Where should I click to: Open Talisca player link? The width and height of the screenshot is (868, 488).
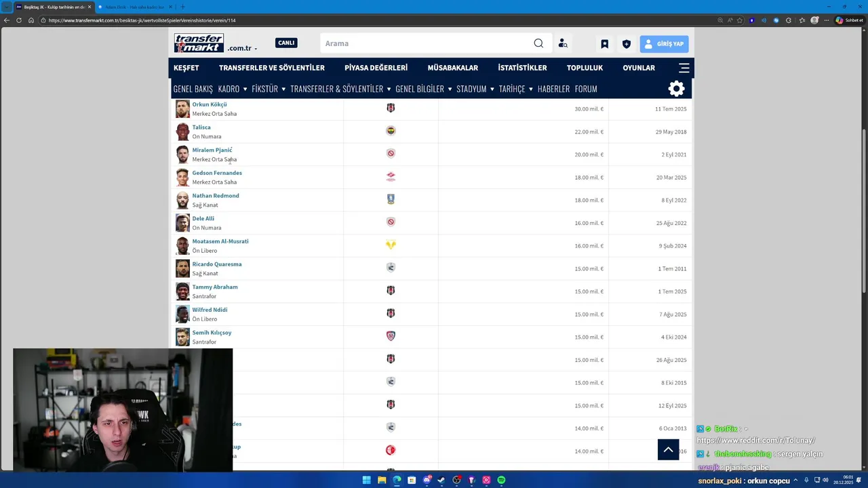point(201,127)
